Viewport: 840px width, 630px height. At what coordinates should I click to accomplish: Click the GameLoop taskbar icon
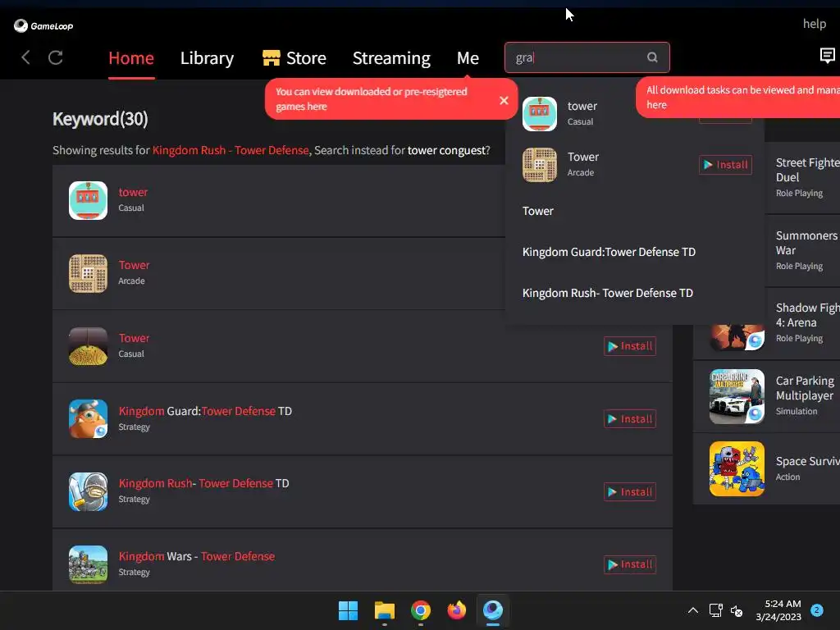pos(493,610)
